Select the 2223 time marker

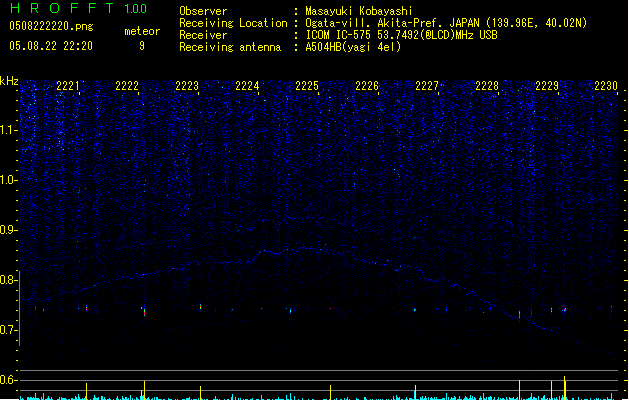187,87
